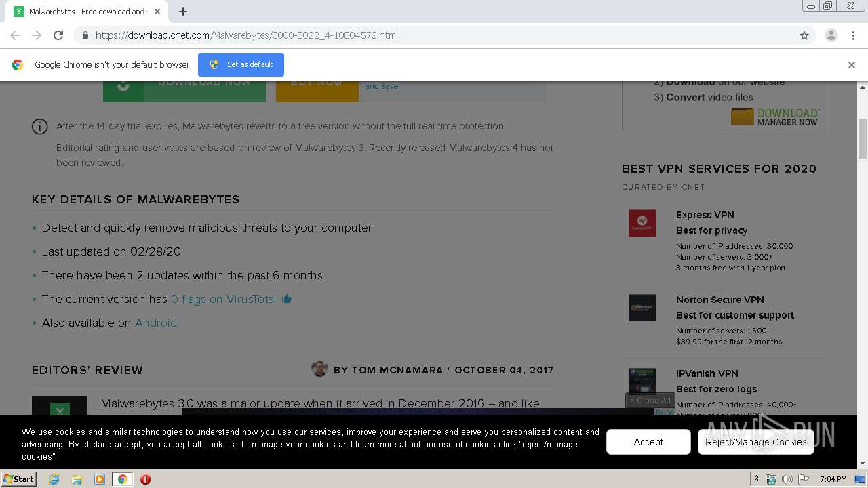Click Express VPN logo thumbnail
Viewport: 868px width, 488px height.
tap(642, 223)
